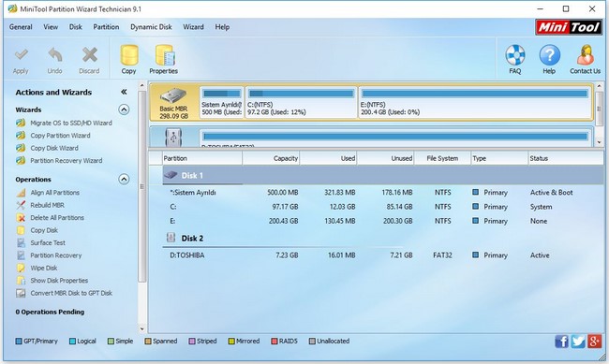The height and width of the screenshot is (364, 609).
Task: Click the RAID5 legend color box
Action: (x=275, y=342)
